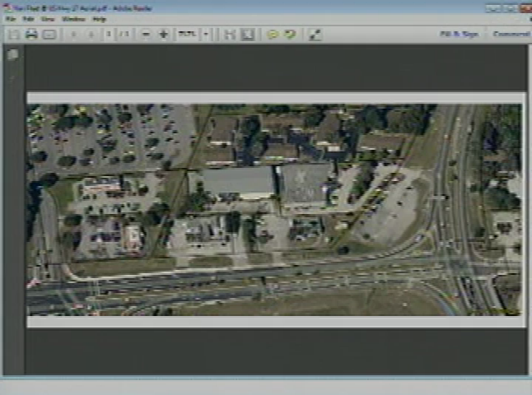
Task: Click the email envelope toolbar icon
Action: click(49, 35)
